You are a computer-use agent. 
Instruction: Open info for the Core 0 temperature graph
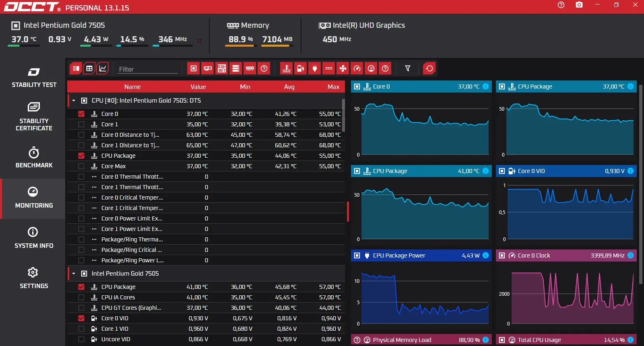(485, 86)
